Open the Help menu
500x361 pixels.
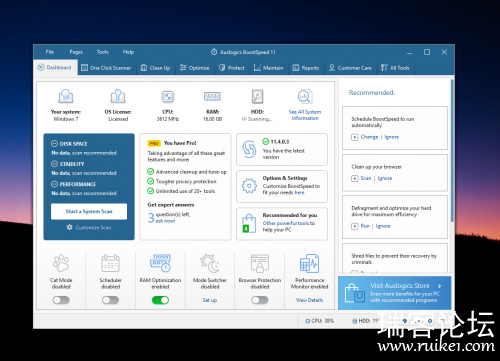128,52
